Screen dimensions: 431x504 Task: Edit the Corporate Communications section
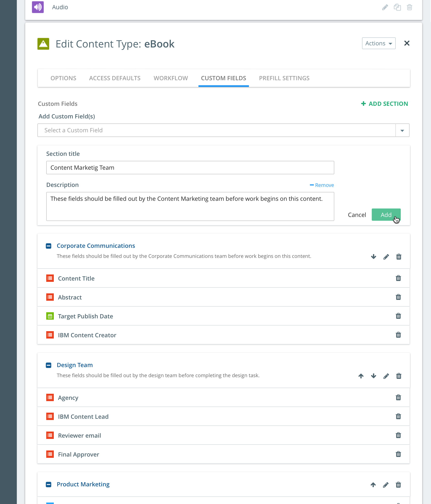point(386,257)
